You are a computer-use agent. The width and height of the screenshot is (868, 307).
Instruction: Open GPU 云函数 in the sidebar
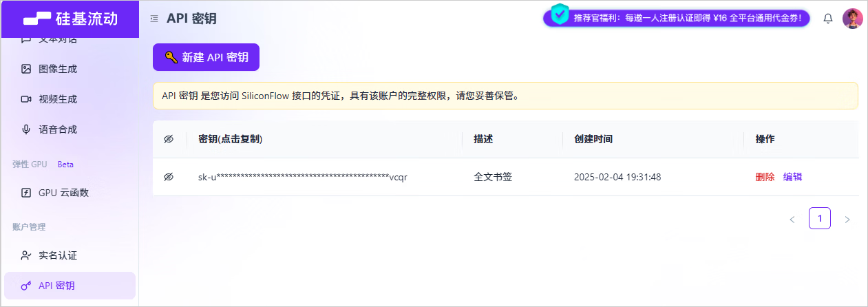(70, 193)
